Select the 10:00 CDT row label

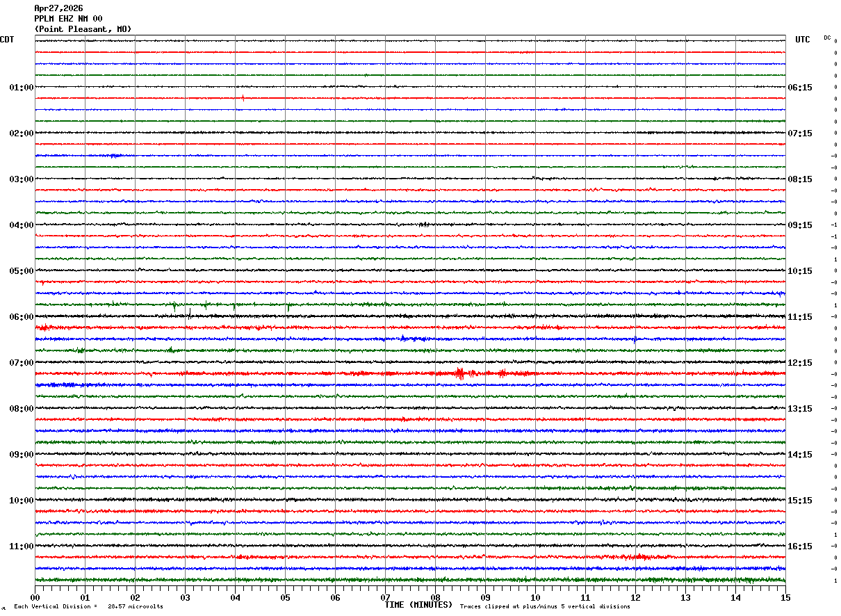(22, 501)
